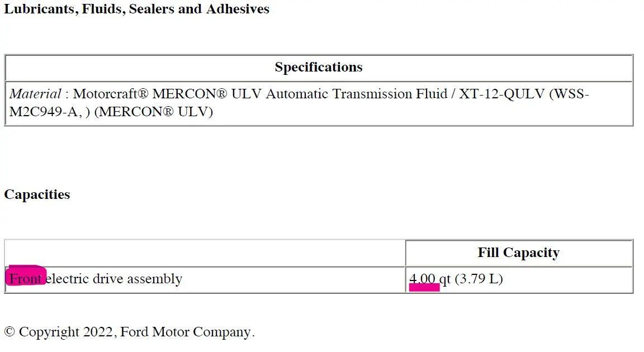Click the "qt" unit after 4.00
Image resolution: width=644 pixels, height=352 pixels.
(444, 278)
